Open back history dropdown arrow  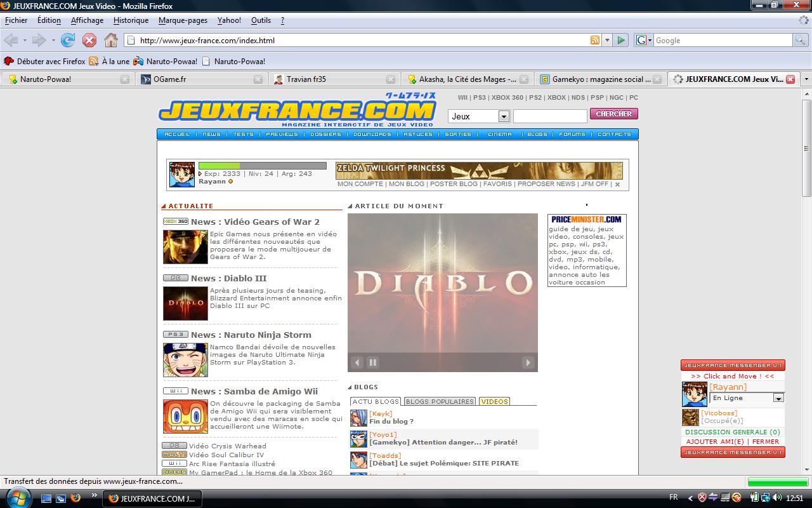click(25, 40)
